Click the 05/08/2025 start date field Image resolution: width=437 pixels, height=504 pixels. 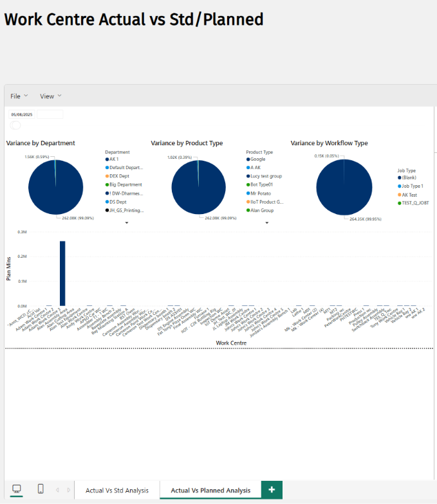22,114
